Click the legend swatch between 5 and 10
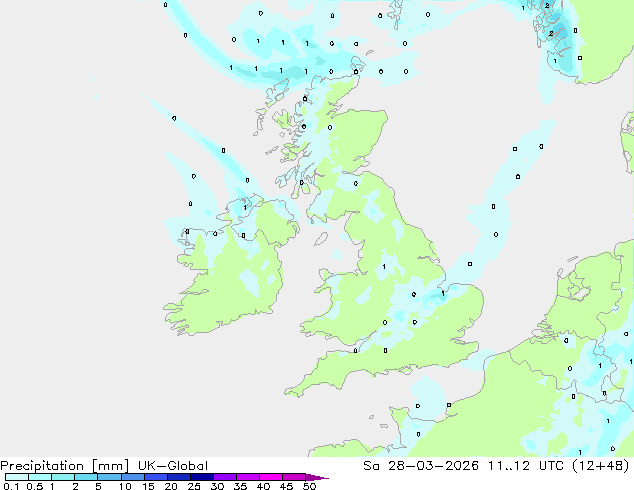The width and height of the screenshot is (634, 490). click(x=110, y=477)
